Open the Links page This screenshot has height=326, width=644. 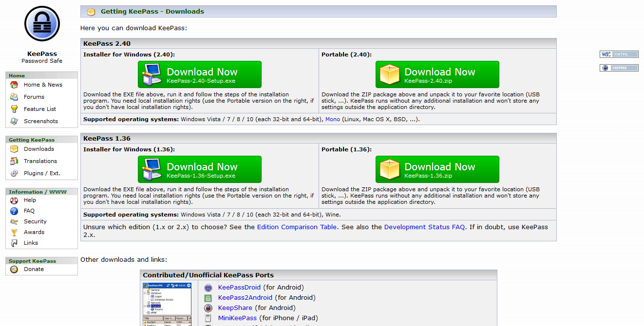[31, 243]
